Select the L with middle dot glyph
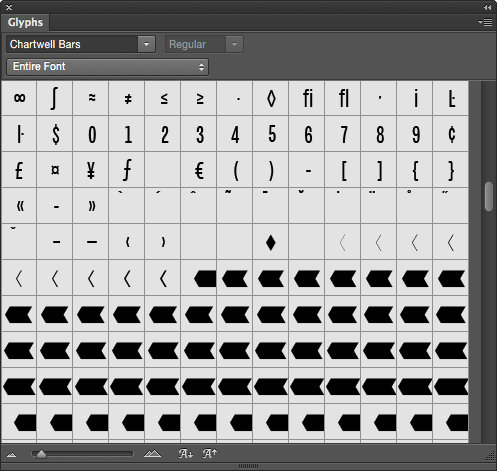 [451, 98]
